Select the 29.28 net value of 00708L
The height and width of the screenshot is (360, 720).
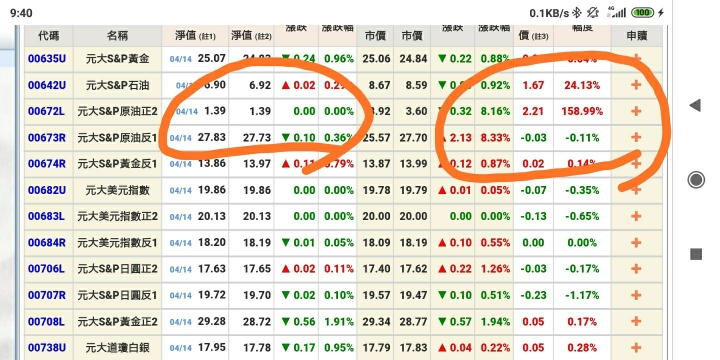click(212, 321)
